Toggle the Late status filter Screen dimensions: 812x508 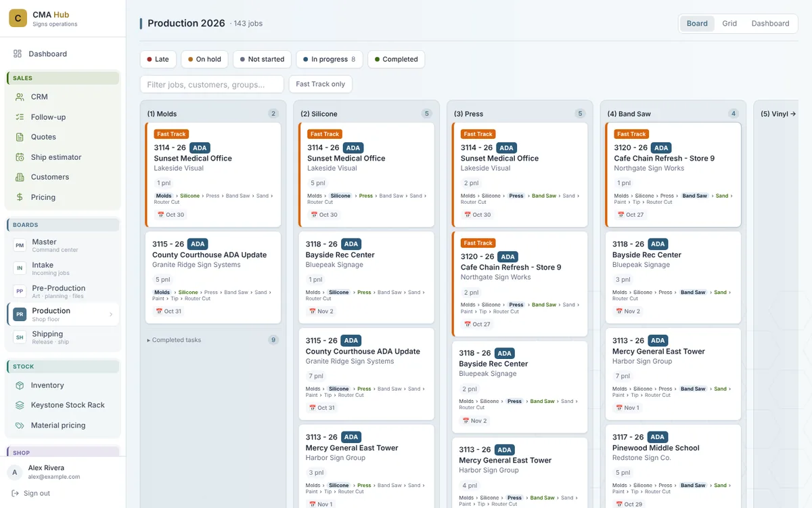click(x=158, y=60)
